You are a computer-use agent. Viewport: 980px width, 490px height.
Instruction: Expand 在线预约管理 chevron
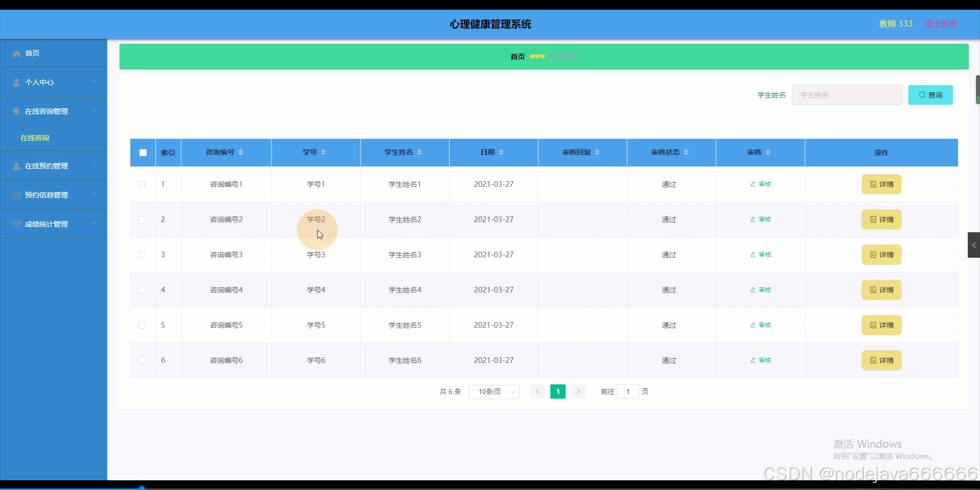coord(94,165)
